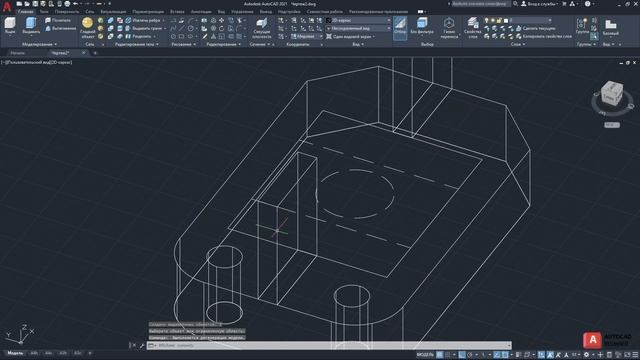The width and height of the screenshot is (640, 360).
Task: Click the Separate (Разделить) tool
Action: 139,36
